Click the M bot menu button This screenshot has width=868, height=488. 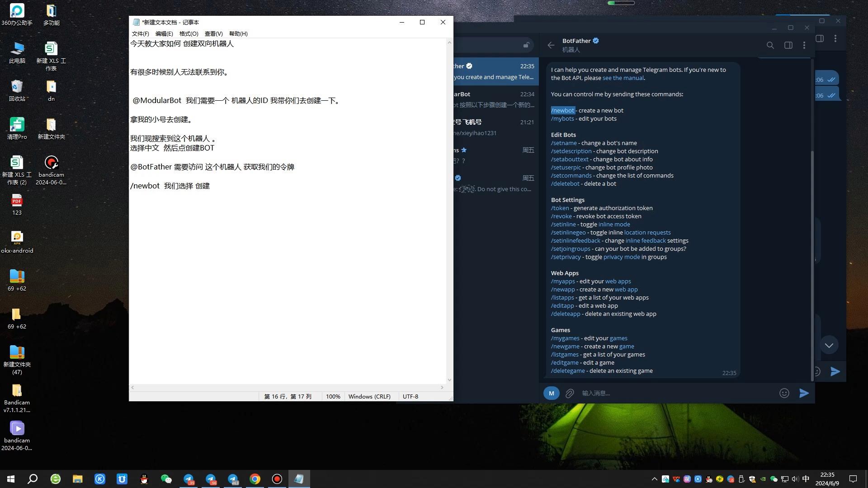coord(552,393)
